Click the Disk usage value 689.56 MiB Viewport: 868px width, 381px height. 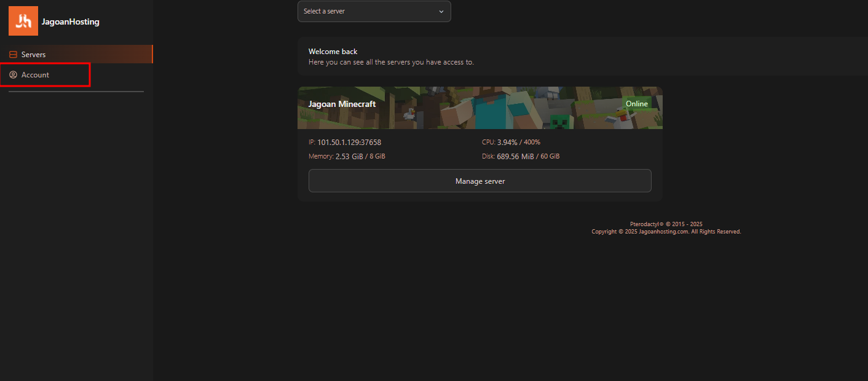[515, 157]
